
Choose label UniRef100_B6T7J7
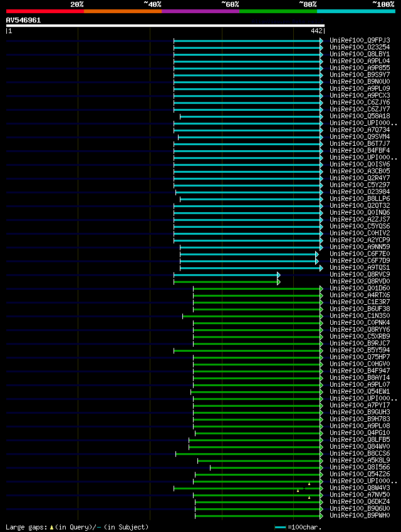click(360, 143)
